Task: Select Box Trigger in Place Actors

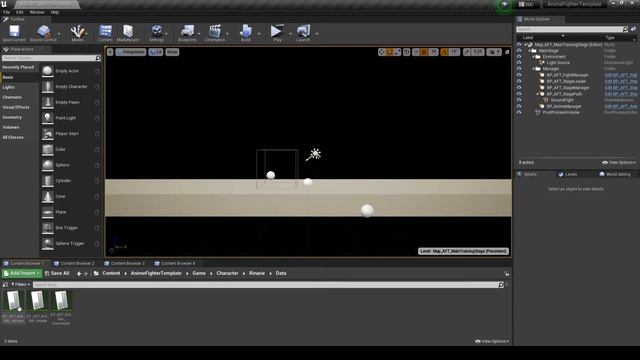Action: (x=71, y=228)
